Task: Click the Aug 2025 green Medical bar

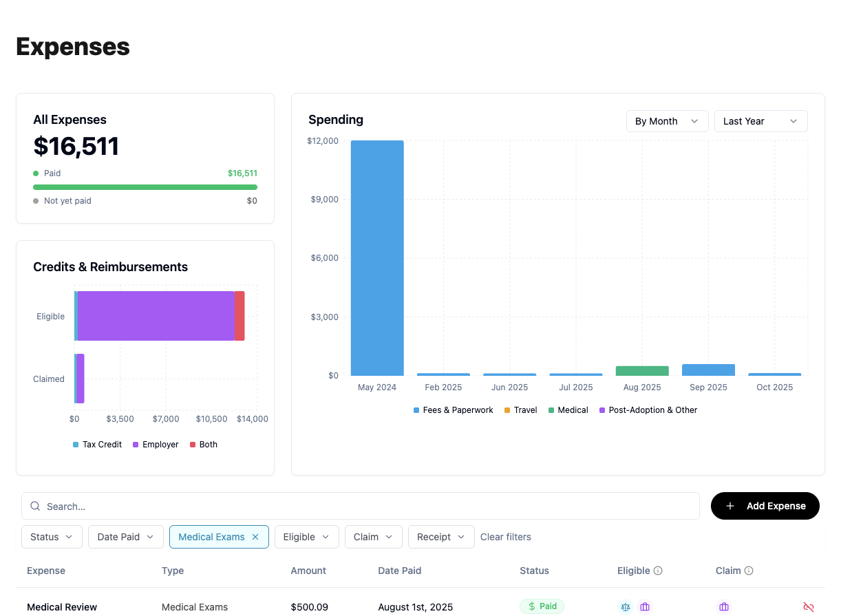Action: [642, 371]
